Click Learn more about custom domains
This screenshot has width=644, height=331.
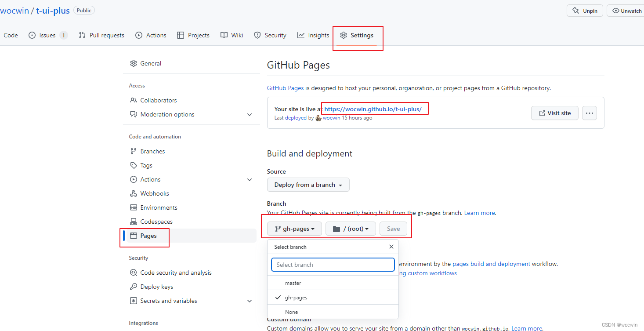527,328
